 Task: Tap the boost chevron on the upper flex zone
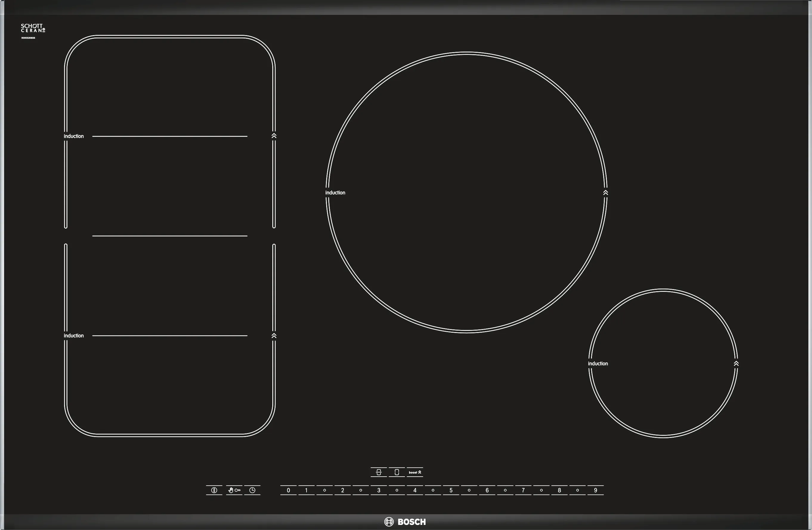click(x=274, y=136)
